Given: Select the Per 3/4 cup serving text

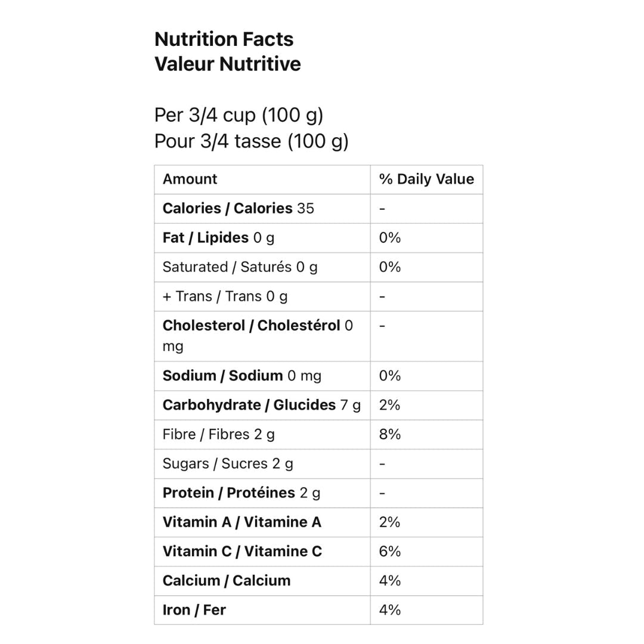Looking at the screenshot, I should [x=239, y=115].
